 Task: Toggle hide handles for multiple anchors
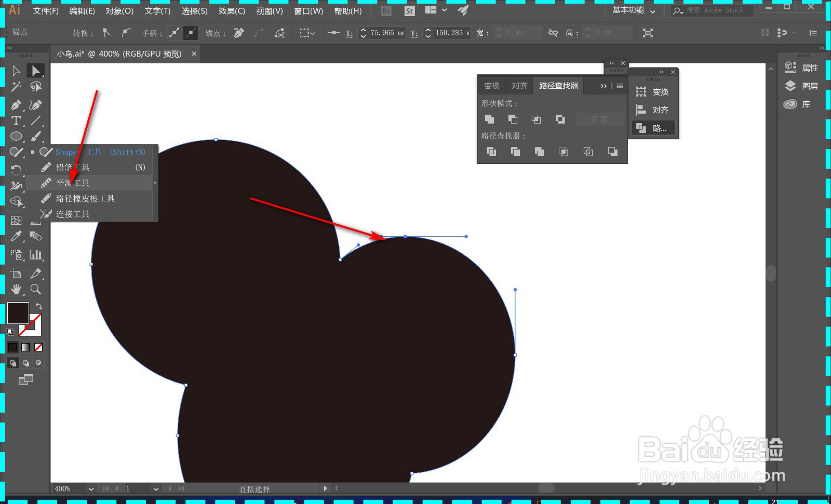pos(191,33)
